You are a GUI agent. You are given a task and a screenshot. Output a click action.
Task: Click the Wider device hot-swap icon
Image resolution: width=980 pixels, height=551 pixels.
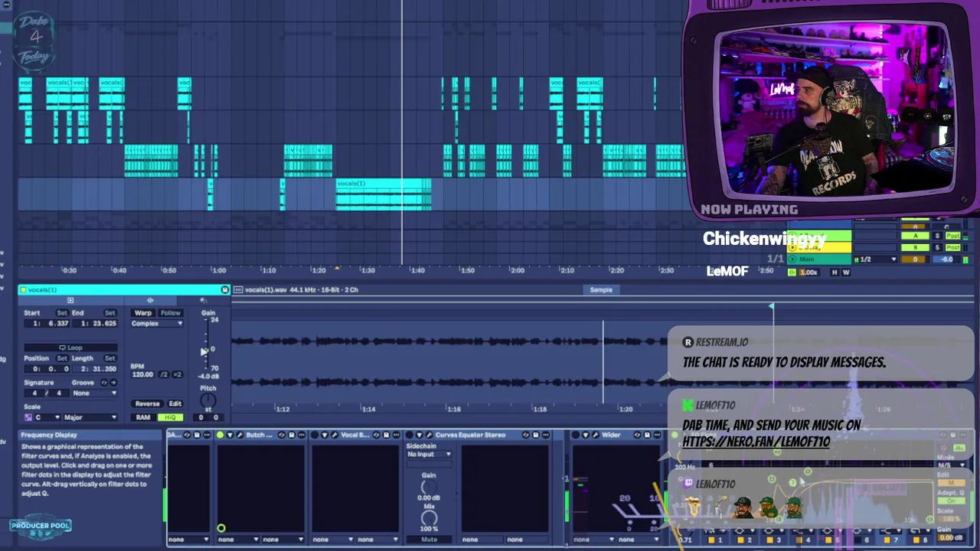pos(637,435)
